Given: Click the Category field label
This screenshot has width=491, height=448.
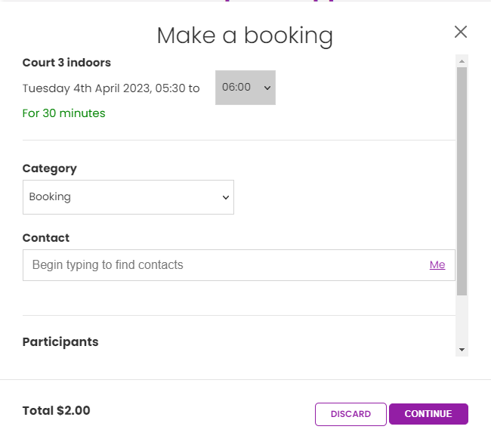Looking at the screenshot, I should [49, 169].
